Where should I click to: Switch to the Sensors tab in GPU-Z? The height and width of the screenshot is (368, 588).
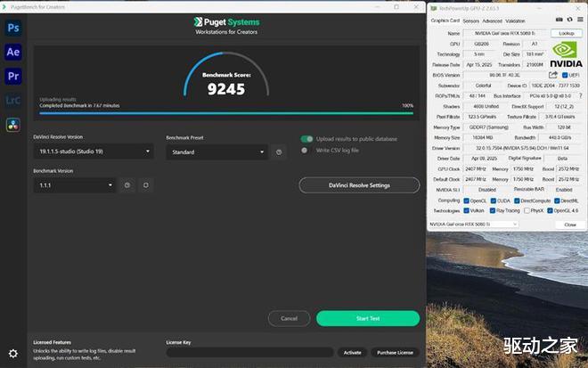(x=471, y=21)
